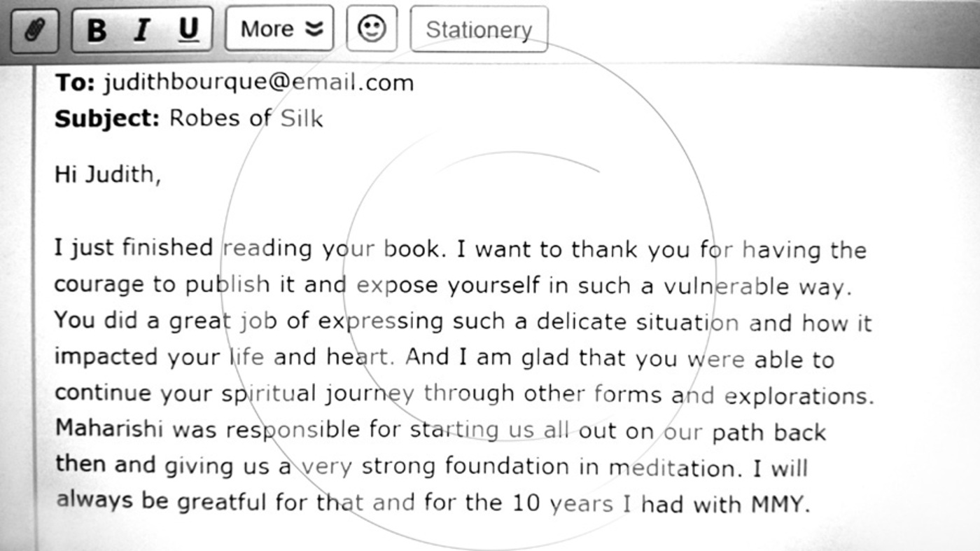Click the paperclip attach file icon
This screenshot has height=551, width=980.
tap(34, 30)
